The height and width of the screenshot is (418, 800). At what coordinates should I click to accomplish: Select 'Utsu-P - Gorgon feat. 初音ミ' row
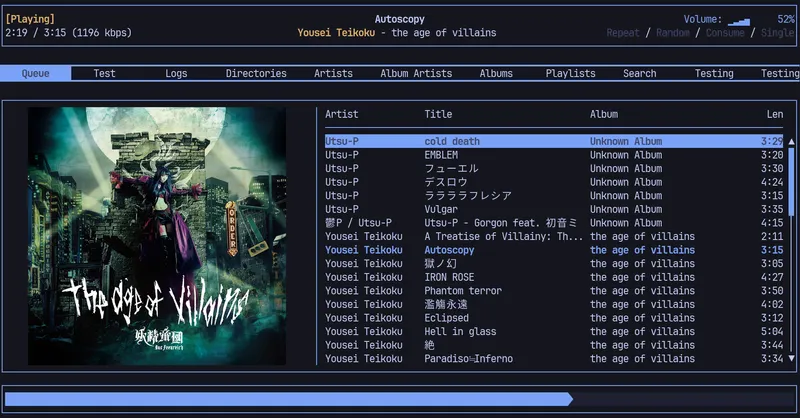point(554,223)
